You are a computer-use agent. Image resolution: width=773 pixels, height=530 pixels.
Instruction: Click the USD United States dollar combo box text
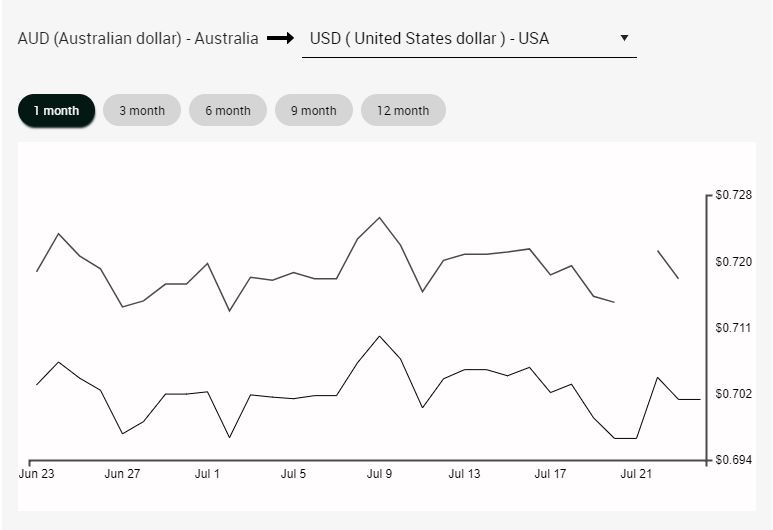(x=430, y=39)
